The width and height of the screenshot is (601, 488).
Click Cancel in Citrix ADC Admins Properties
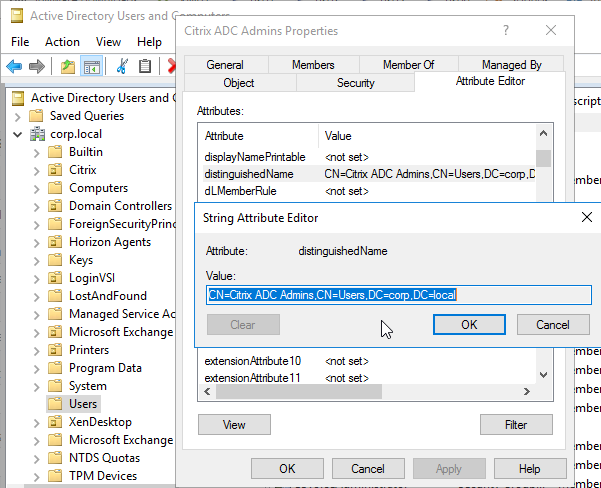tap(368, 468)
